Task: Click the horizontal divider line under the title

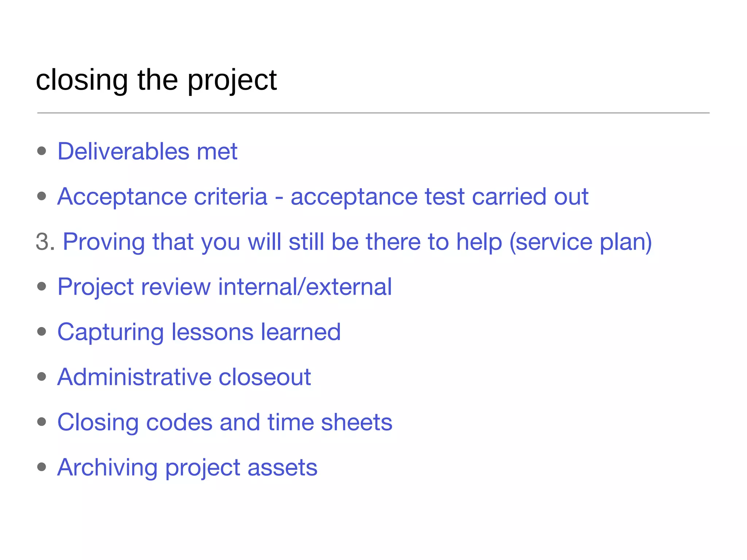Action: coord(373,113)
